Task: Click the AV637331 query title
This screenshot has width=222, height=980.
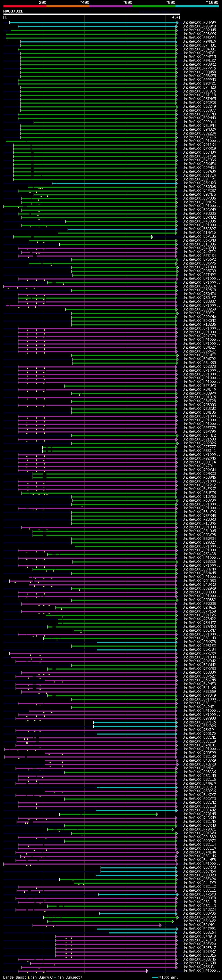Action: 13,11
